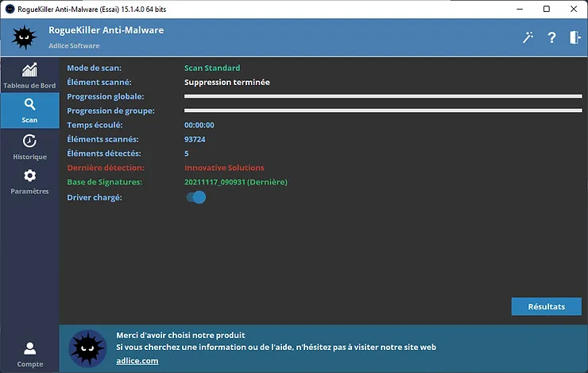588x373 pixels.
Task: Click the 'Scan Standard' mode value
Action: tap(212, 68)
